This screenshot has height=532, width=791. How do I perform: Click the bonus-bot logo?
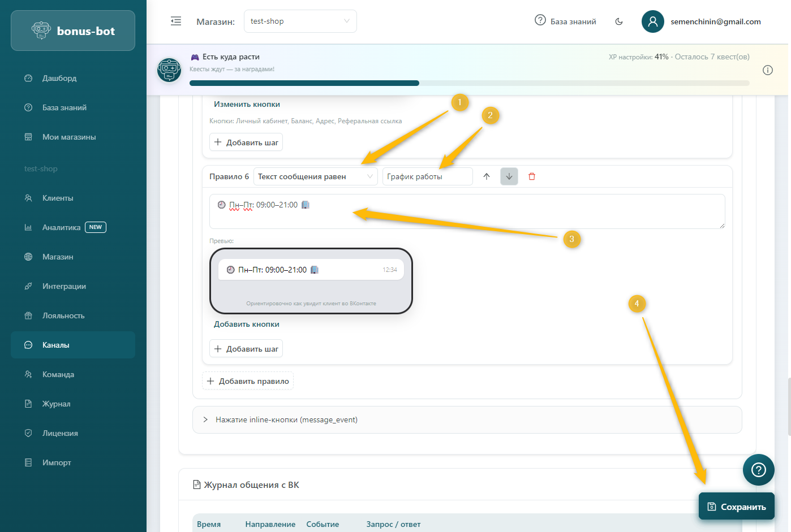tap(73, 31)
